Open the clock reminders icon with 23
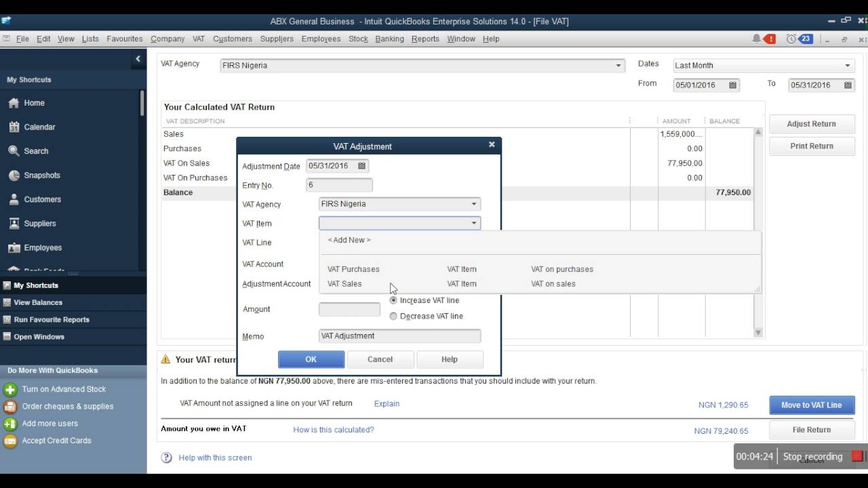This screenshot has width=868, height=488. pyautogui.click(x=800, y=39)
